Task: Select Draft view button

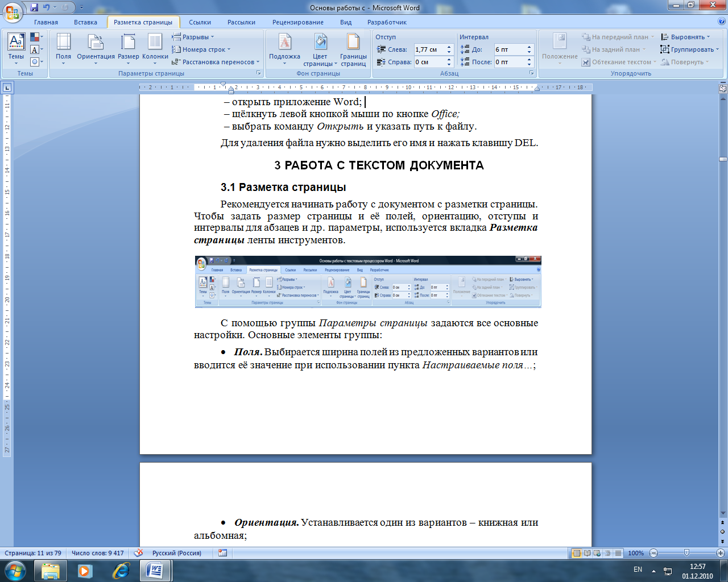Action: coord(618,553)
